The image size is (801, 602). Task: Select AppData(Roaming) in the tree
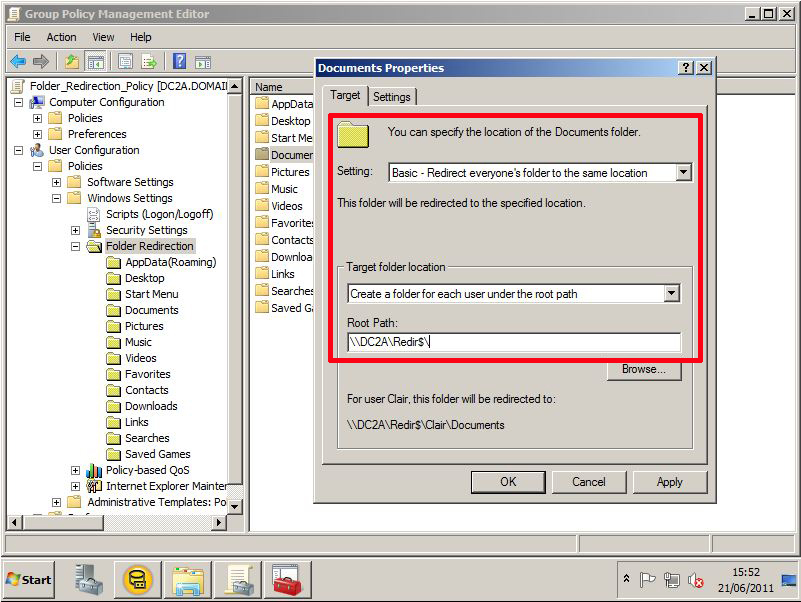point(171,262)
